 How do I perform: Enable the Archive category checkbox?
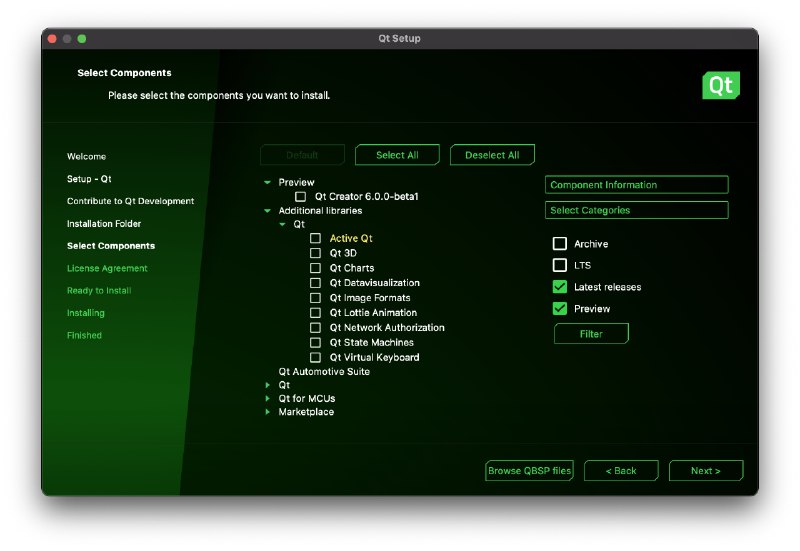point(560,243)
